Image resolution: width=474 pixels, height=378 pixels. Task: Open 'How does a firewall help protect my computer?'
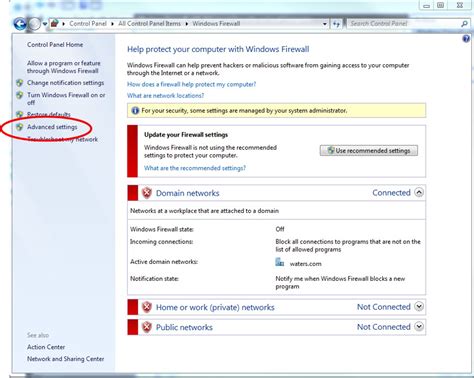tap(191, 84)
